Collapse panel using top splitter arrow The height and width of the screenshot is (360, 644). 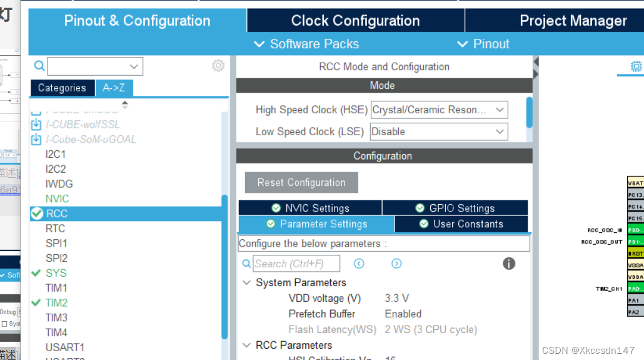[x=536, y=62]
